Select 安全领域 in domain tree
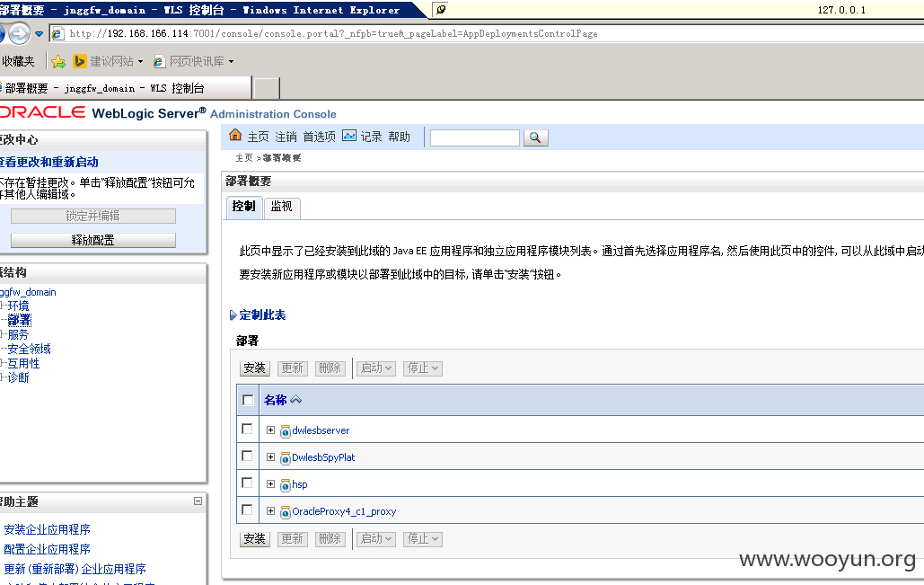This screenshot has width=924, height=585. [x=30, y=349]
